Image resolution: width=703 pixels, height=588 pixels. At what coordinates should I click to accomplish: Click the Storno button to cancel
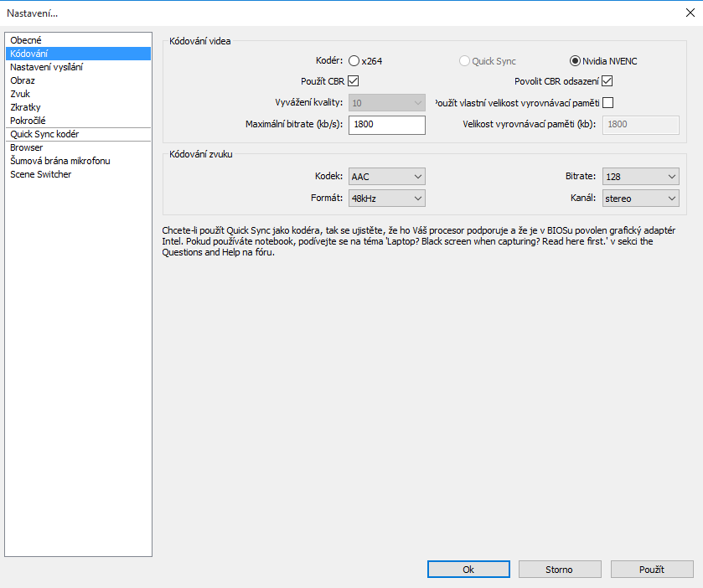coord(560,570)
